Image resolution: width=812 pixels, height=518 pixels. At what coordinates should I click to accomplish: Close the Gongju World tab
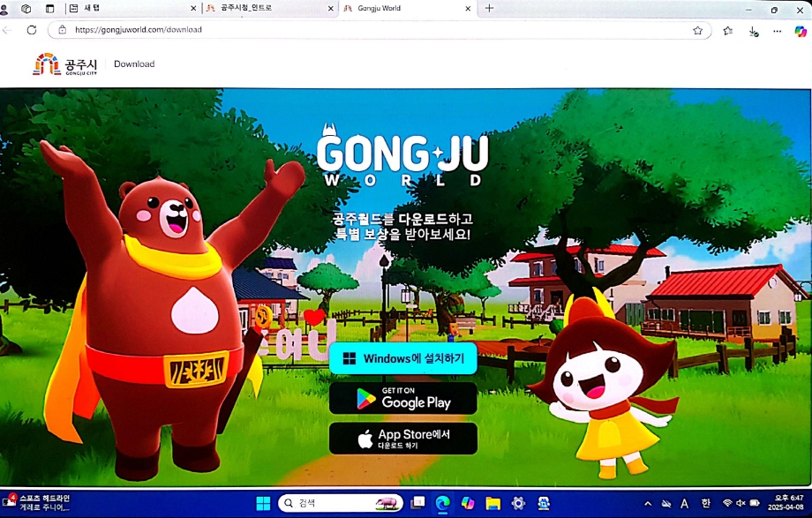pyautogui.click(x=468, y=8)
